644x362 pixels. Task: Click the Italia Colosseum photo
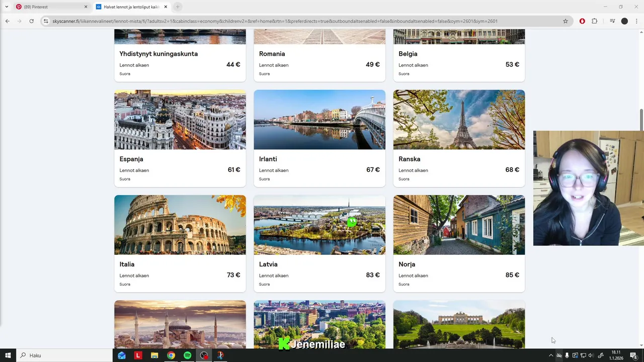point(180,225)
